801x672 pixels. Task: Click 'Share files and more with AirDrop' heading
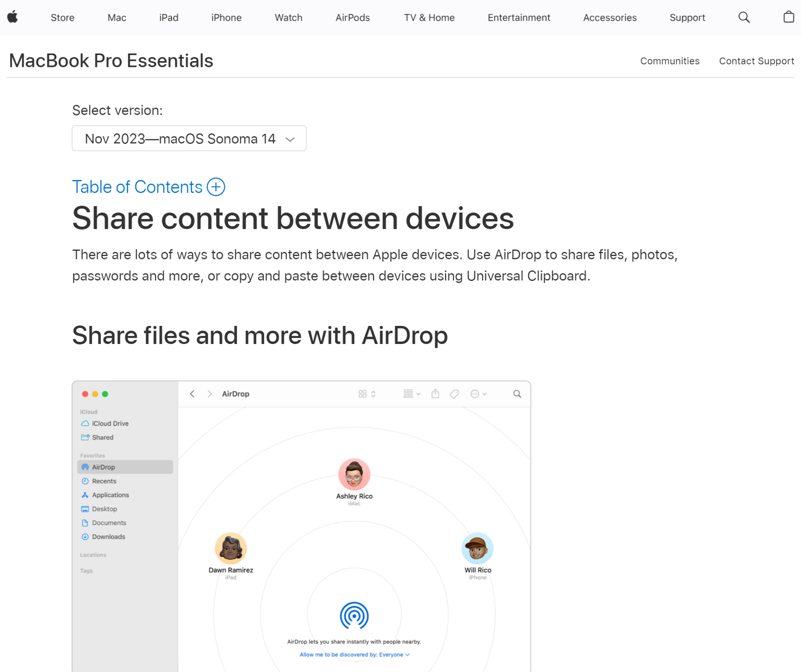pos(260,336)
